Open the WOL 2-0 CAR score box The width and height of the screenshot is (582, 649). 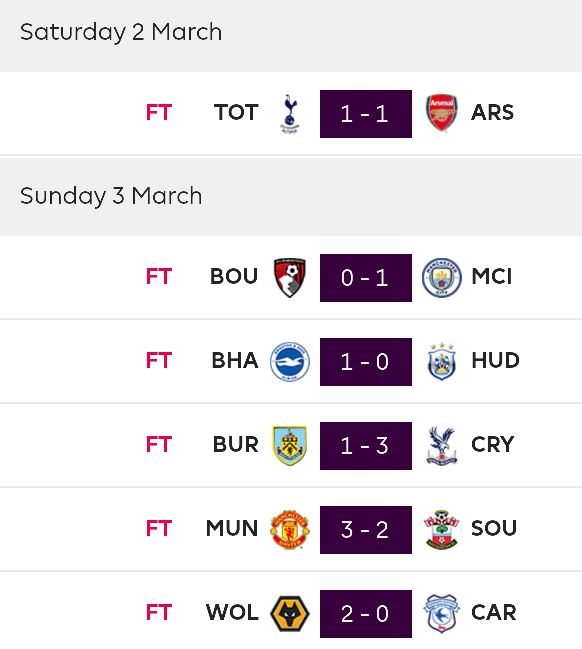(x=366, y=614)
